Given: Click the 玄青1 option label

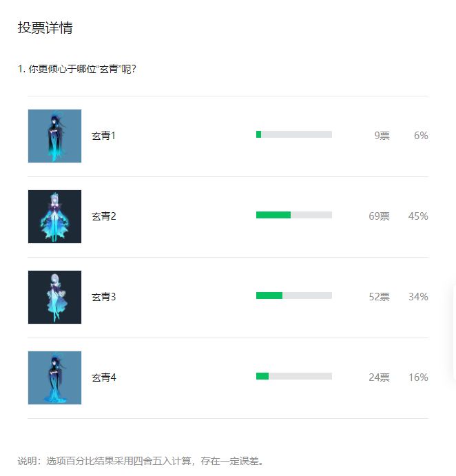Looking at the screenshot, I should (x=103, y=136).
